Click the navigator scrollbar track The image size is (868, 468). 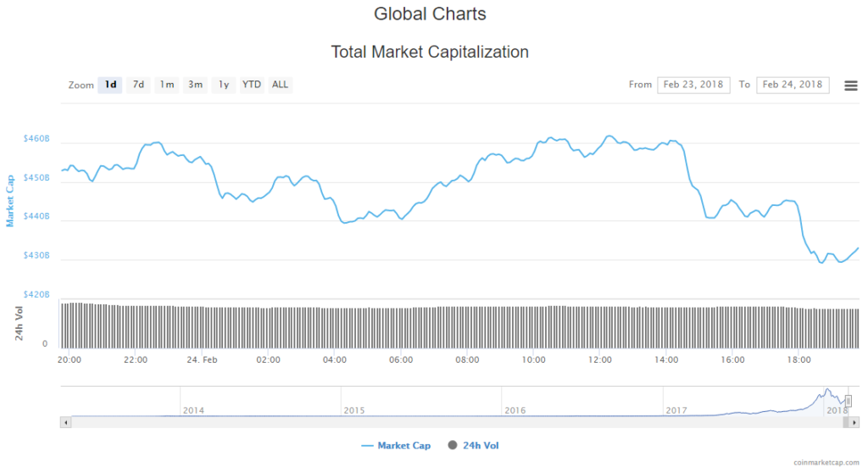coord(424,421)
